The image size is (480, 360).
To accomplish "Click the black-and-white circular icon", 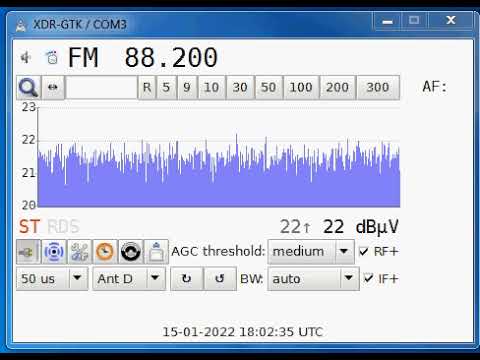I will point(131,252).
